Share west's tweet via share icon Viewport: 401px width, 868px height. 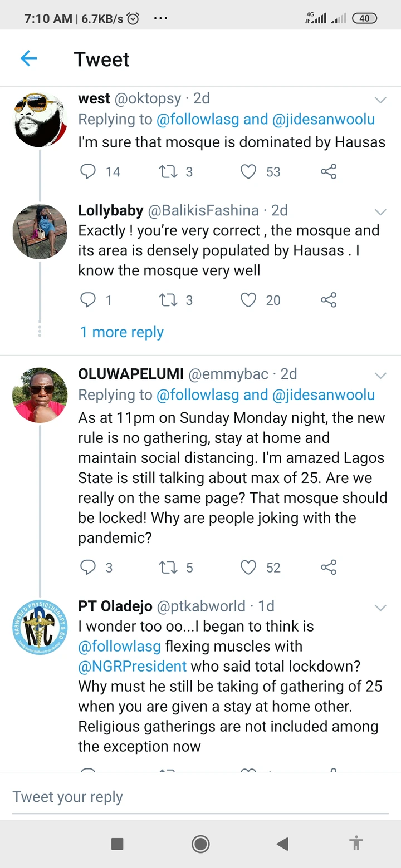coord(329,171)
